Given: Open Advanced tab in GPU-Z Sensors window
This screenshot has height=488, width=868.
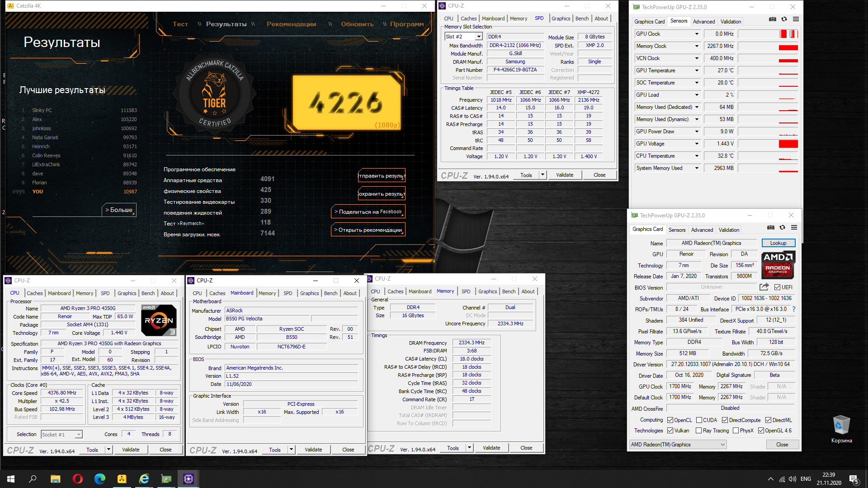Looking at the screenshot, I should 704,21.
